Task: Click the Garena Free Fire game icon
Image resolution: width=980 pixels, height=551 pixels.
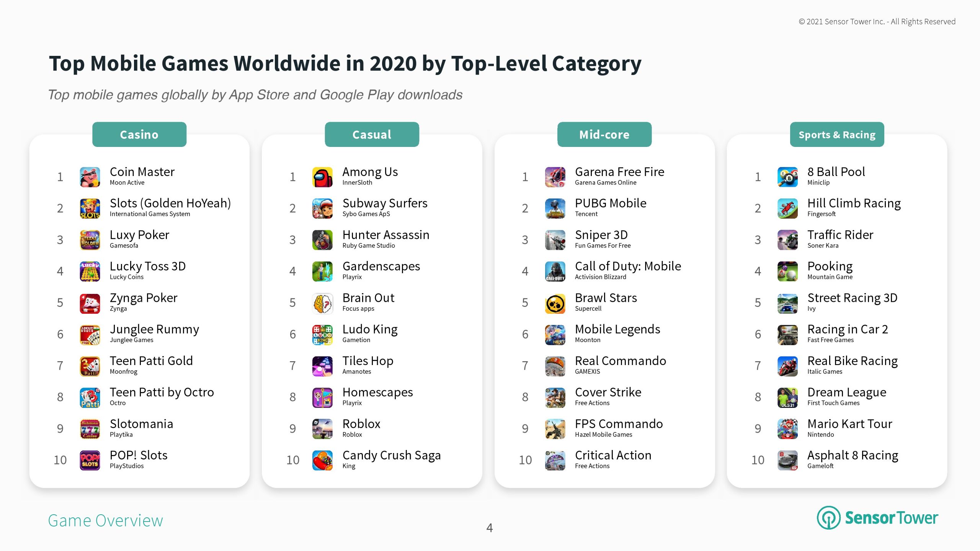Action: [555, 177]
